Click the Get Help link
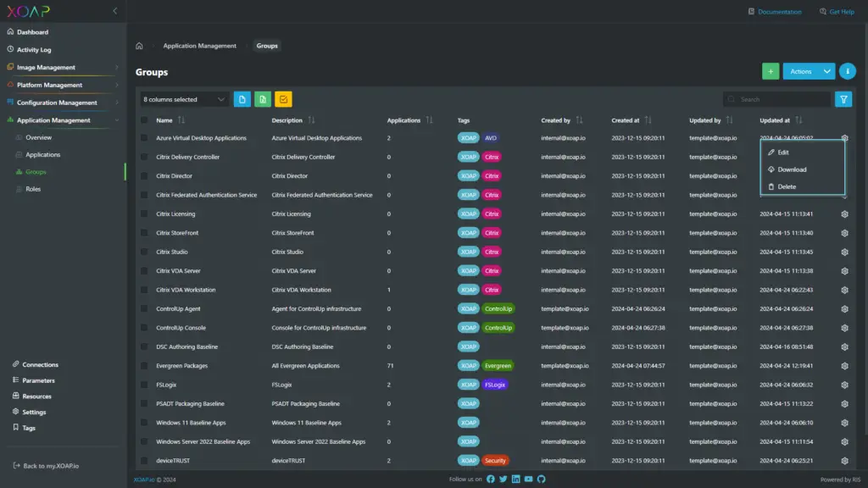The height and width of the screenshot is (488, 868). [837, 12]
